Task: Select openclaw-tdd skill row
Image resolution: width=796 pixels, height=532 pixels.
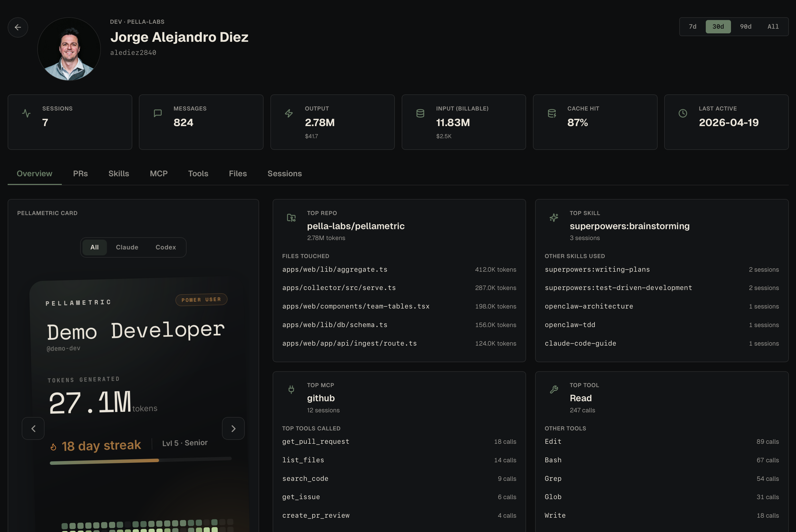Action: pos(662,325)
